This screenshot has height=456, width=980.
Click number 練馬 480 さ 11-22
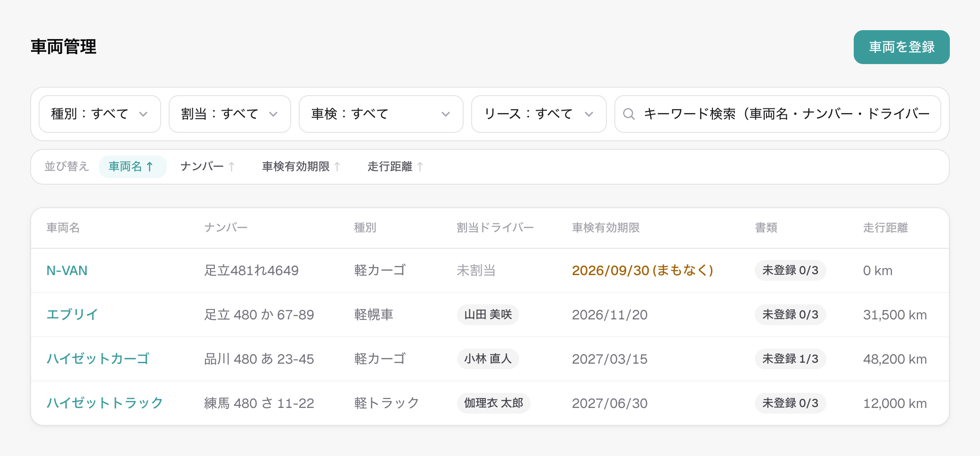pos(259,403)
